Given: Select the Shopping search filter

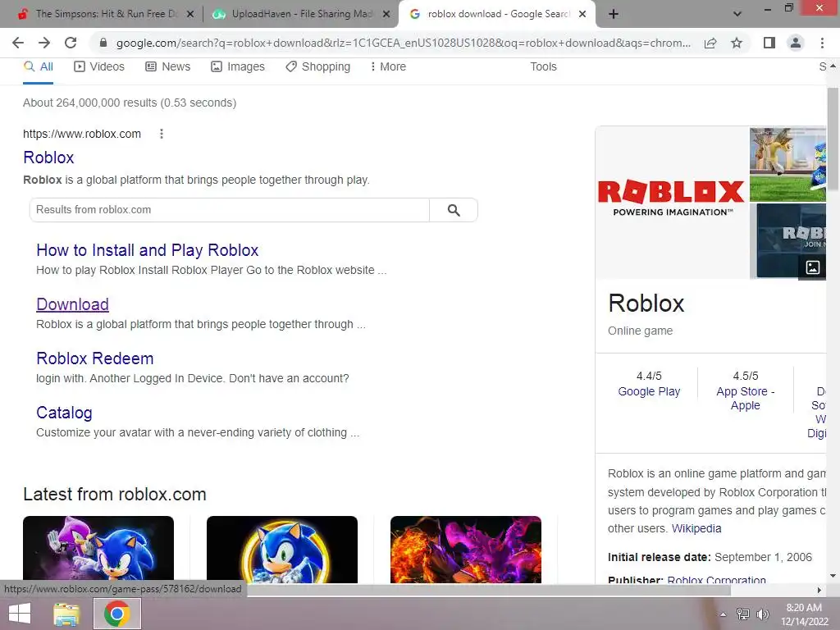Looking at the screenshot, I should pyautogui.click(x=317, y=67).
